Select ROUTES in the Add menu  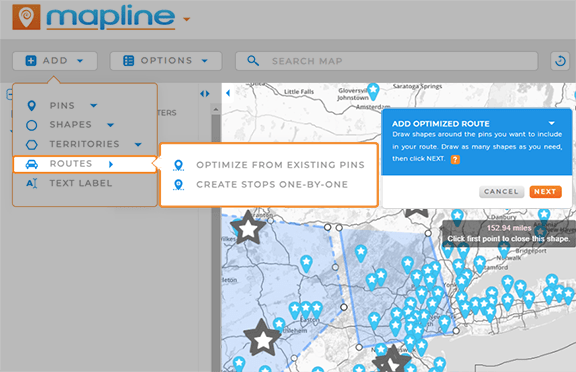pos(85,164)
